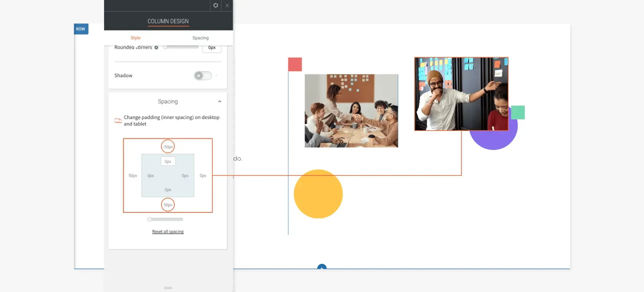This screenshot has height=292, width=644.
Task: Grab the panel drag handle at bottom
Action: point(168,288)
